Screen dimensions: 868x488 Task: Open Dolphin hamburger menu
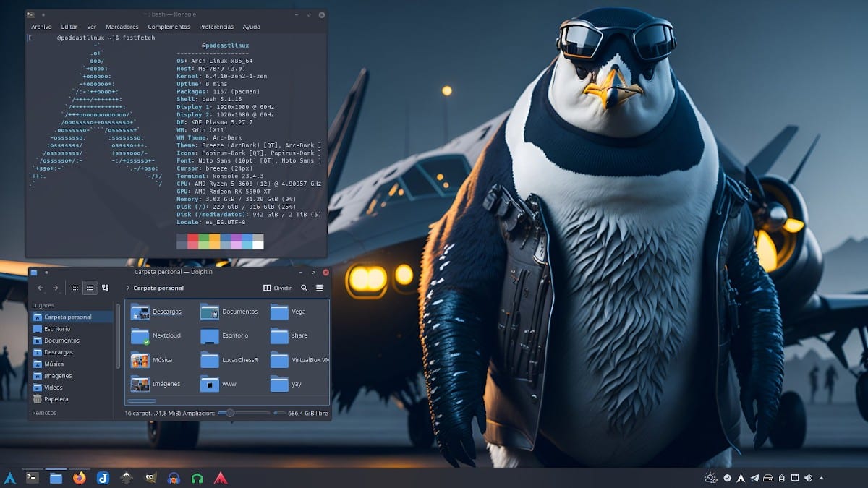(320, 288)
